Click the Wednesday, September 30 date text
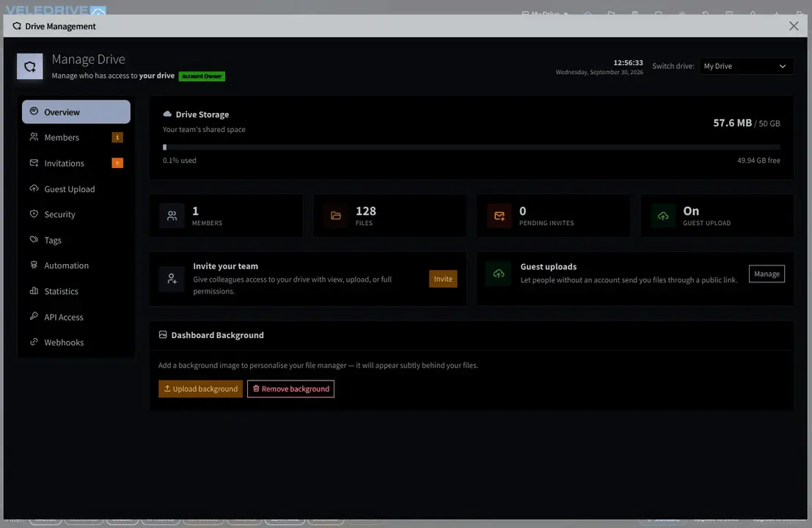 [599, 72]
